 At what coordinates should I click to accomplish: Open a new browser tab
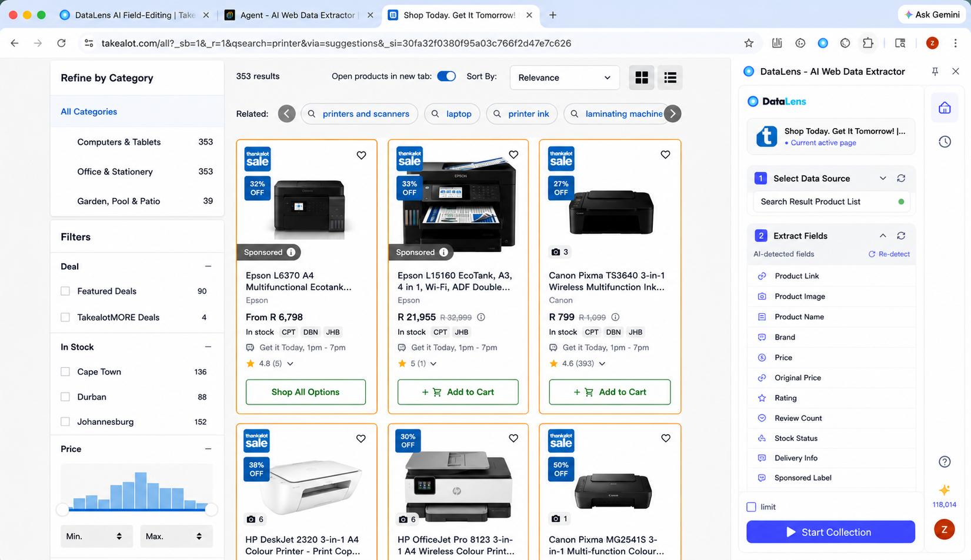coord(553,15)
